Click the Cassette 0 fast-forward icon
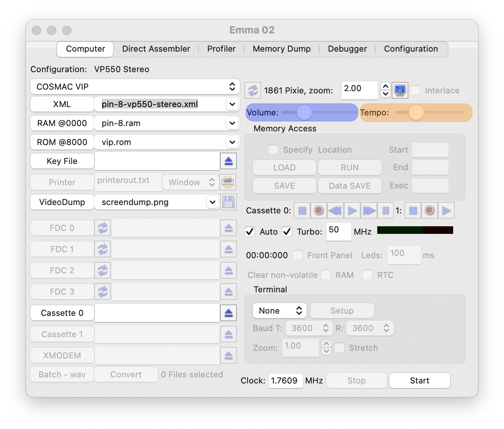Screen dimensions: 504x429 369,210
